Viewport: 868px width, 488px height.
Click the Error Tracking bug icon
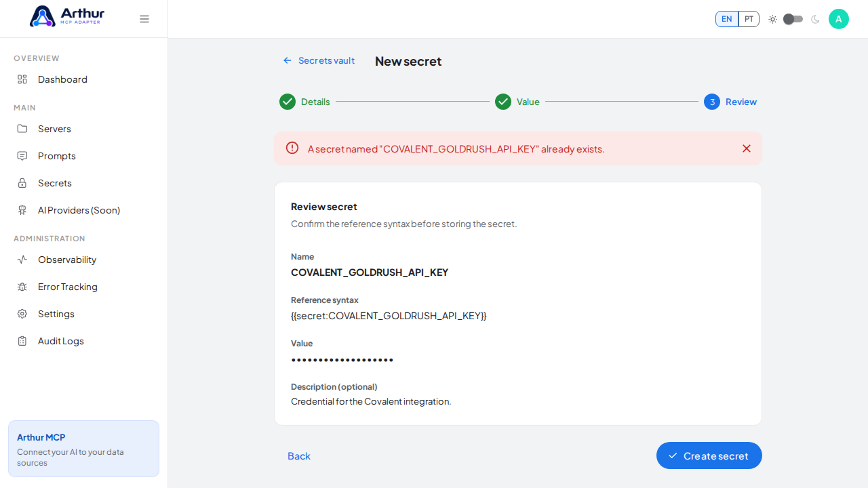tap(22, 287)
